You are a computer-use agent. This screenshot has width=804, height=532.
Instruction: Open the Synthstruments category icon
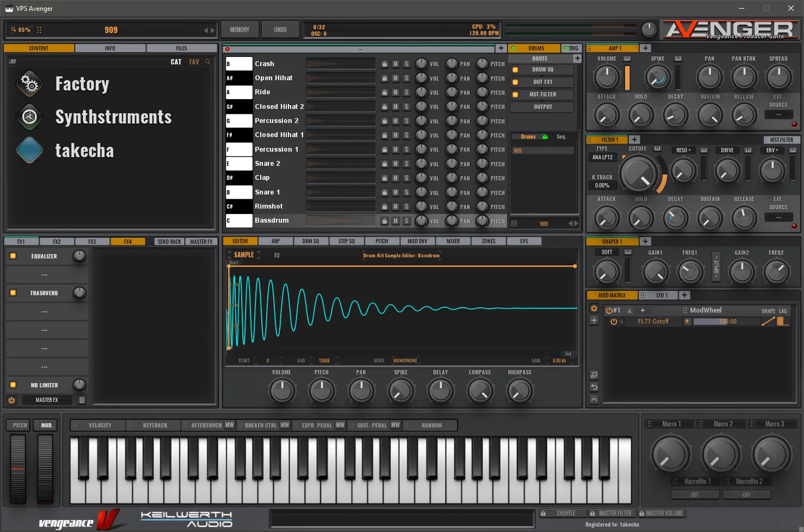tap(29, 117)
